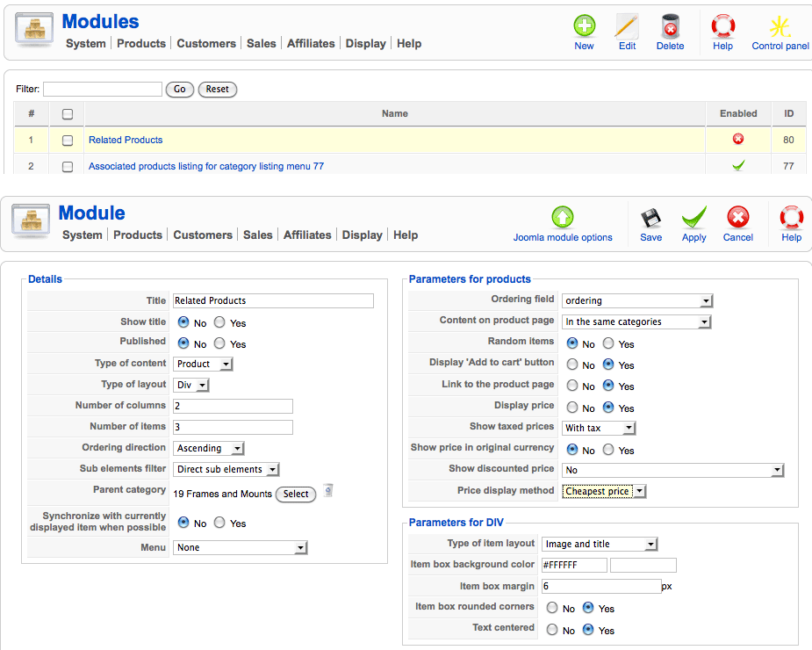Click the red Cancel icon

[x=738, y=218]
